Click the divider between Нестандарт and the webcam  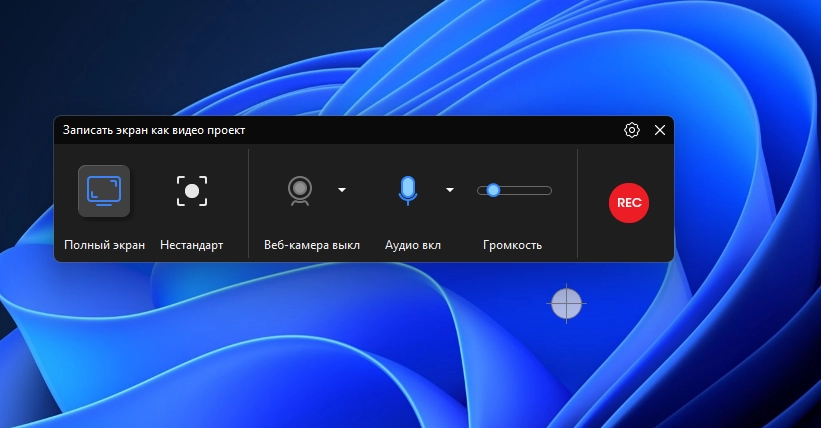[249, 203]
